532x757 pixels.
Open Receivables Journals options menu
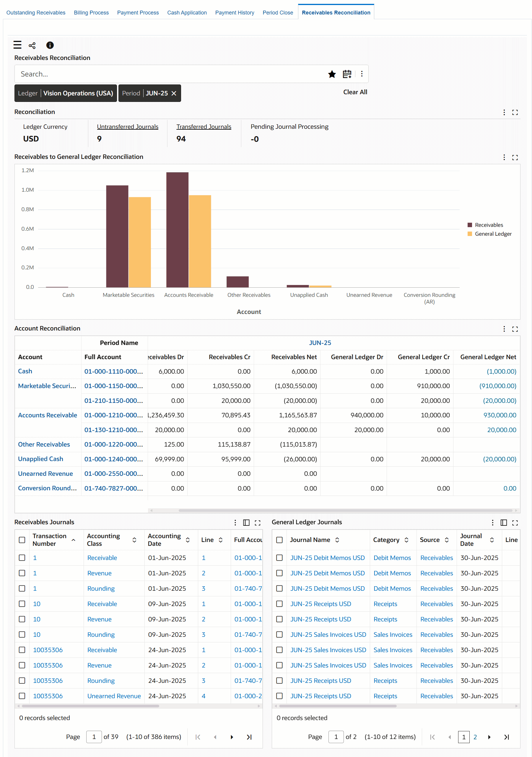point(235,522)
